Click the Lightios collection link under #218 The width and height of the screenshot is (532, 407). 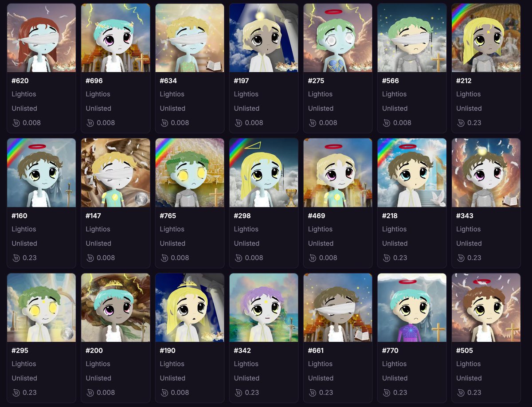394,229
